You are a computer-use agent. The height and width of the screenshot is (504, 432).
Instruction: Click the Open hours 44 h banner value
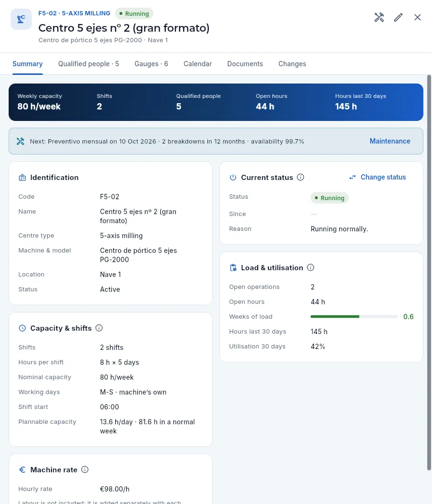click(x=265, y=107)
